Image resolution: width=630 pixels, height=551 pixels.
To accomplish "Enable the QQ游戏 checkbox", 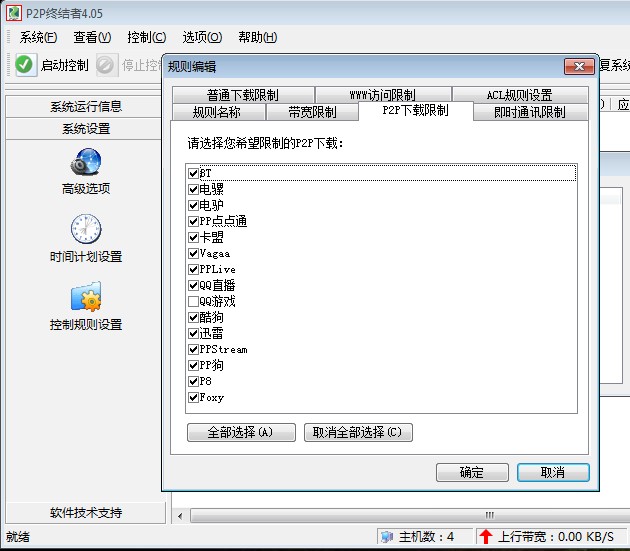I will pyautogui.click(x=193, y=301).
